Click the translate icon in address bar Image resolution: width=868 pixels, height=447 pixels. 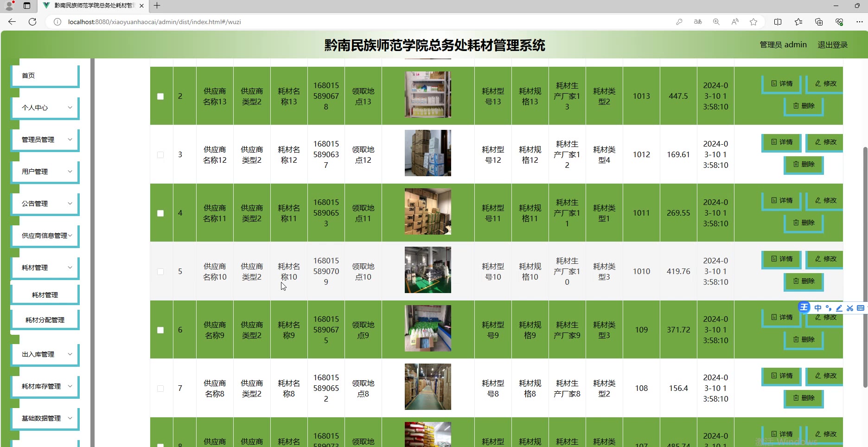coord(698,22)
